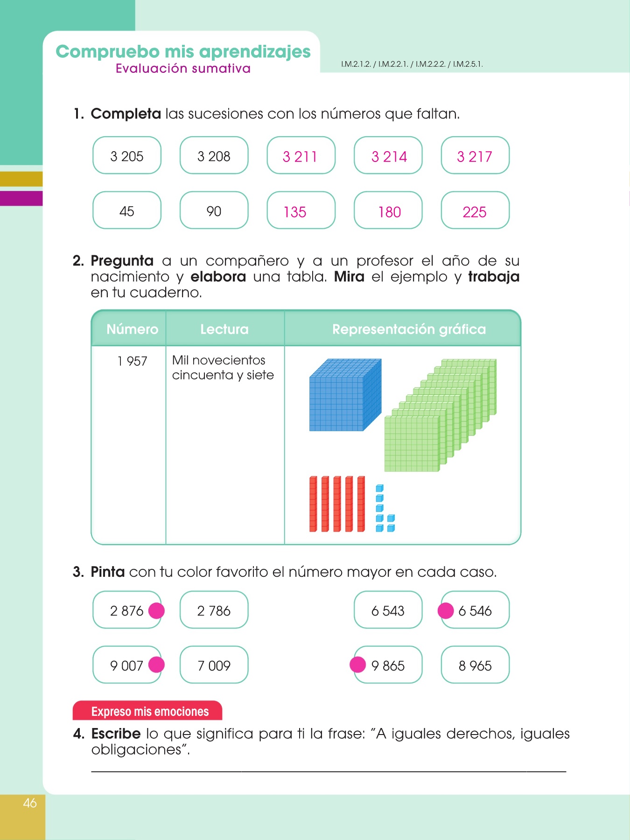
Task: Select the pink dot beside 2 876
Action: [x=156, y=610]
